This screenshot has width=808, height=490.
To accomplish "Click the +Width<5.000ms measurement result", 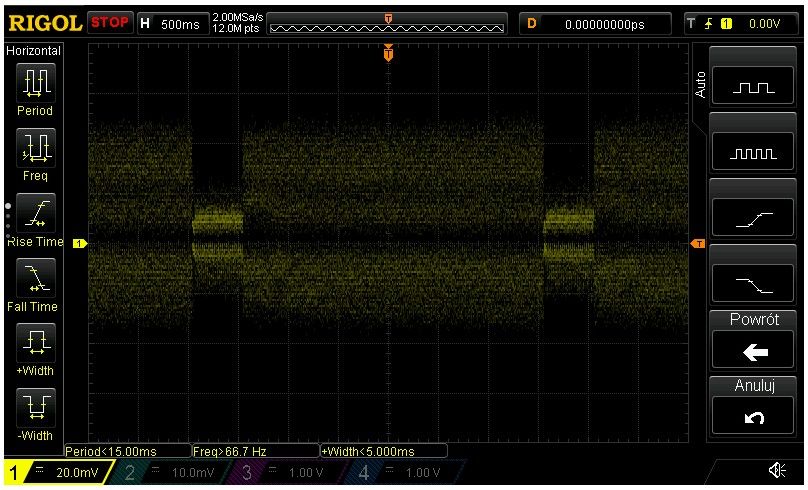I will (383, 451).
